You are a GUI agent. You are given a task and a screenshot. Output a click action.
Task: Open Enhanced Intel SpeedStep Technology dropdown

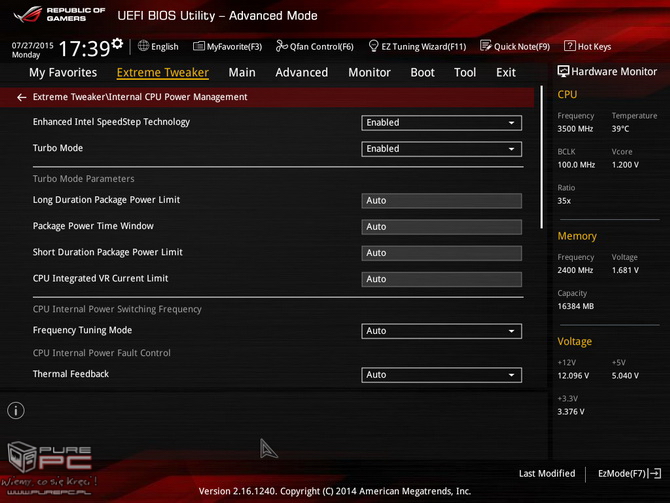(441, 123)
